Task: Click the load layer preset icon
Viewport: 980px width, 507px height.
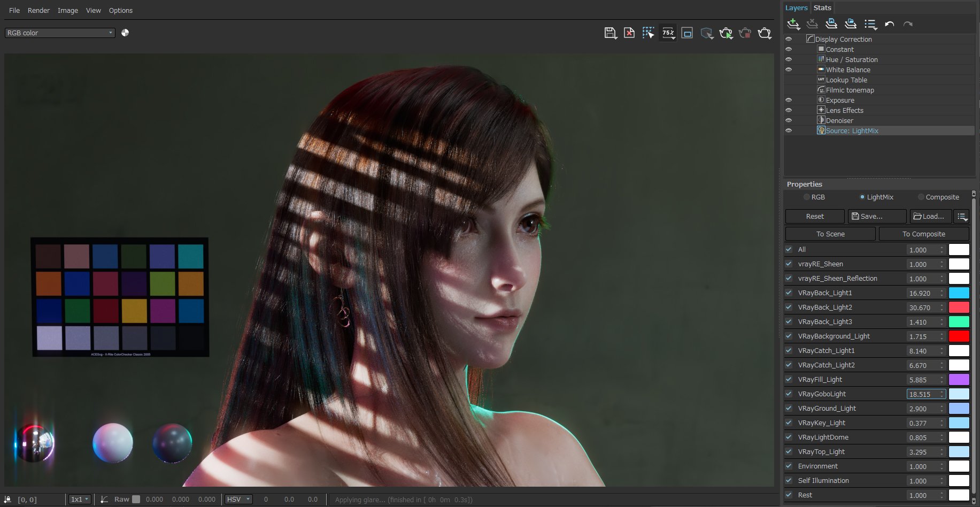Action: click(x=851, y=24)
